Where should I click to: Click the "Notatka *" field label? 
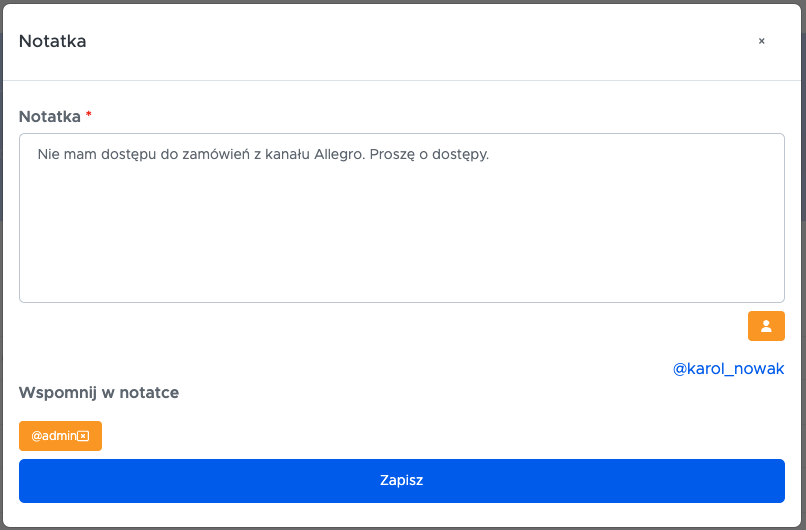50,116
